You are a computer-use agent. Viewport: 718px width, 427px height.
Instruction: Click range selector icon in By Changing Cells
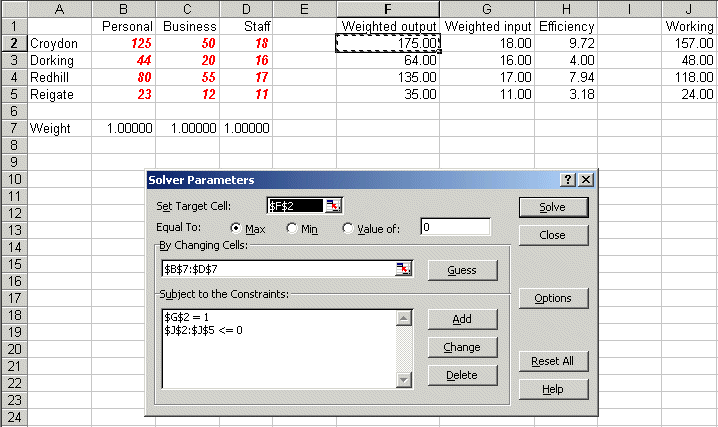tap(403, 269)
